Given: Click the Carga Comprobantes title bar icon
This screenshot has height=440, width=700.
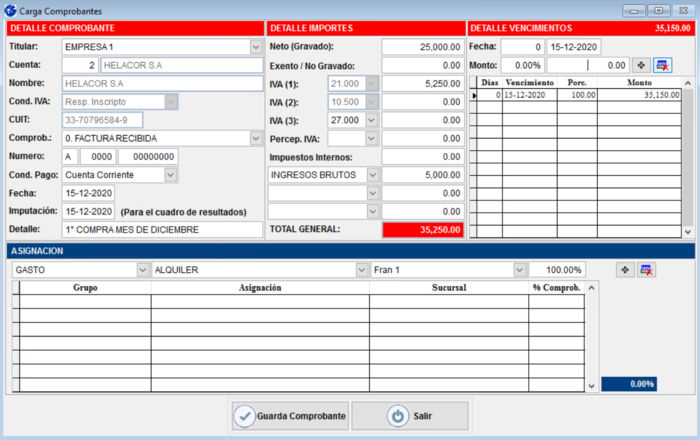Looking at the screenshot, I should 11,9.
